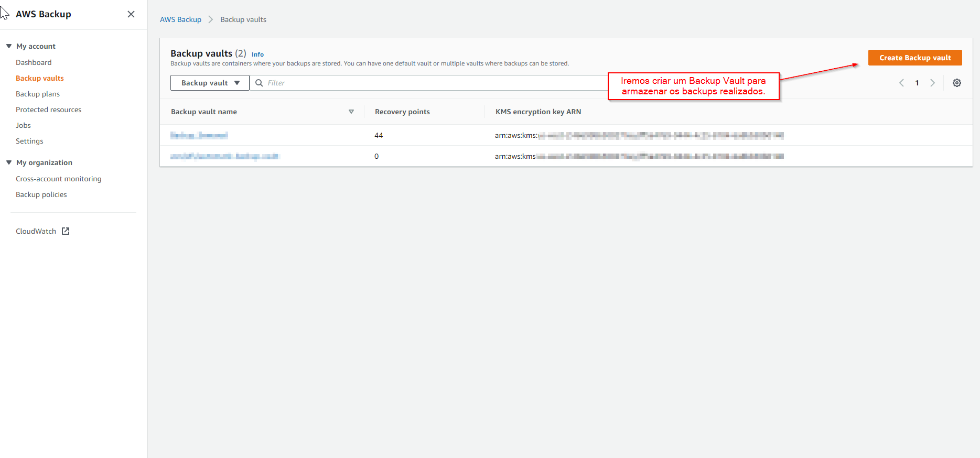980x458 pixels.
Task: Click the CloudWatch external link icon
Action: (66, 231)
